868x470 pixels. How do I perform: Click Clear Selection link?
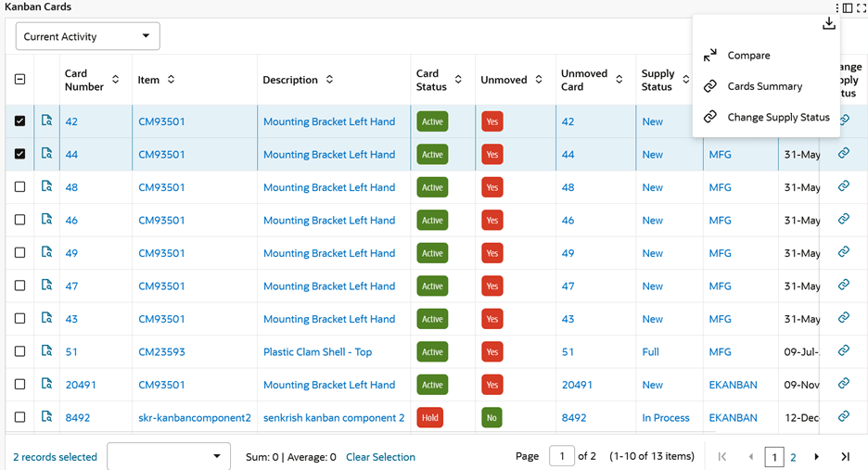click(380, 457)
